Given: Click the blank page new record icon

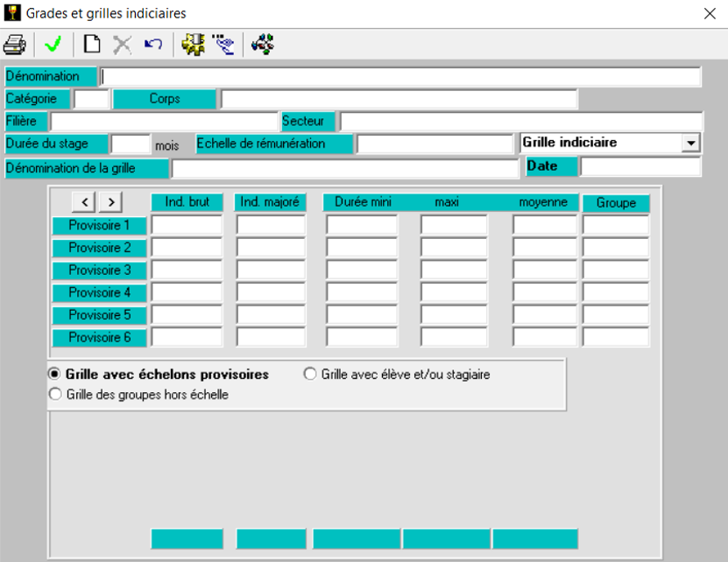Looking at the screenshot, I should (x=92, y=44).
